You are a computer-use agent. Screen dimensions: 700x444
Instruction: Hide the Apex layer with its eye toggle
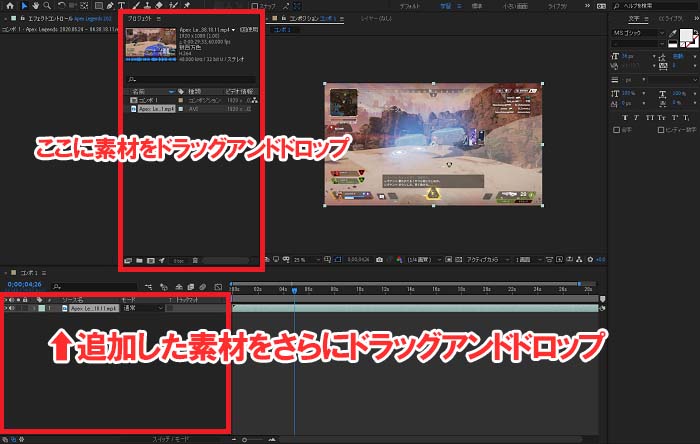pos(6,308)
